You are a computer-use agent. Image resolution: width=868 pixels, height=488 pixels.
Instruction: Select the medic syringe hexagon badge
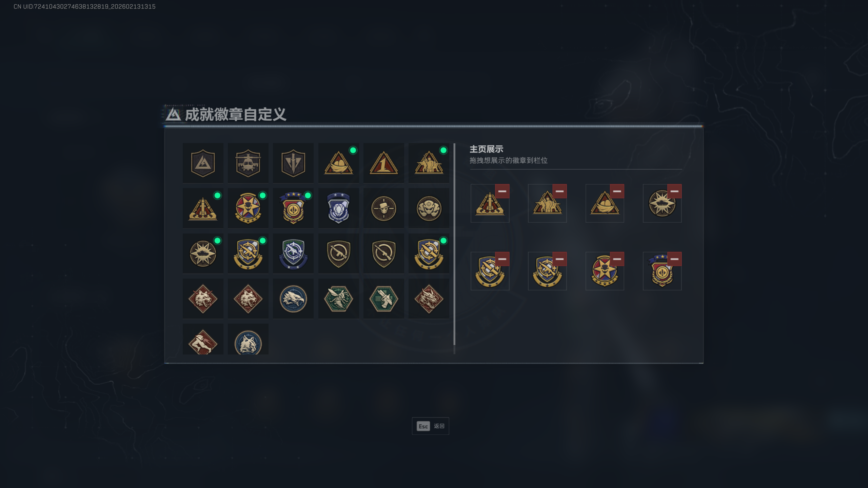click(383, 299)
